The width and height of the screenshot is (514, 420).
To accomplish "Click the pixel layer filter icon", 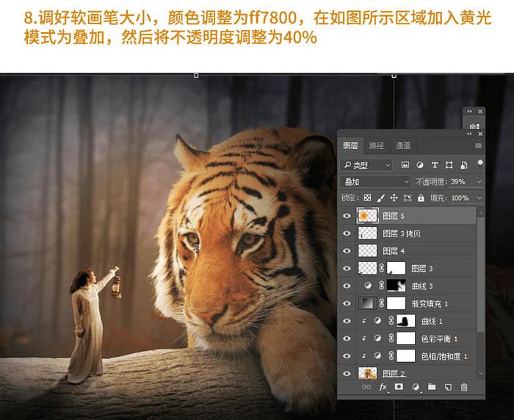I will point(405,165).
